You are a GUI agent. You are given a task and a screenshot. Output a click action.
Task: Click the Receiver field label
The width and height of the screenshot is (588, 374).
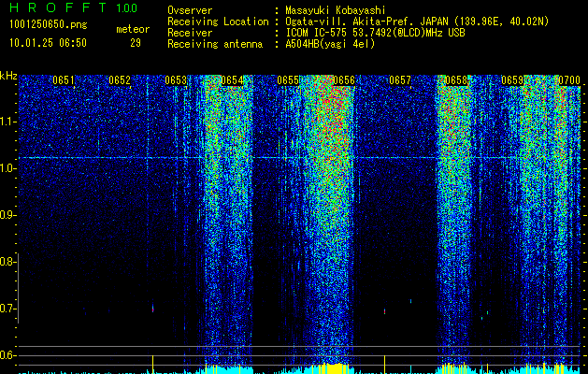pos(190,33)
